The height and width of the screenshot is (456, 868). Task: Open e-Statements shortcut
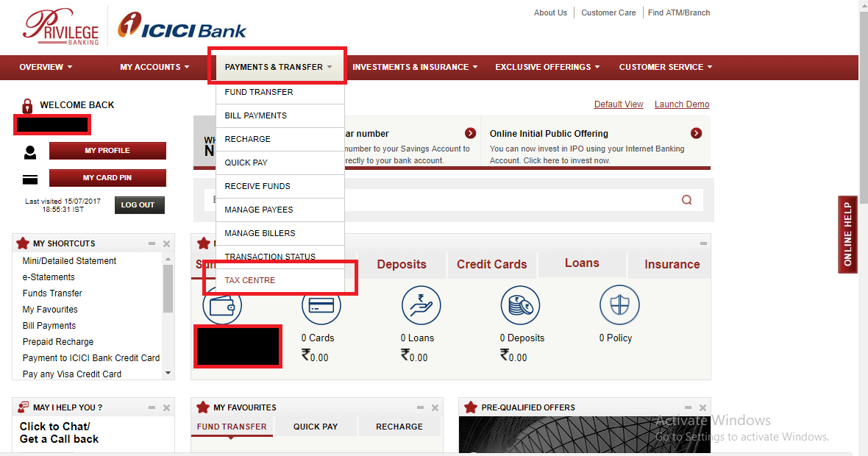tap(49, 277)
